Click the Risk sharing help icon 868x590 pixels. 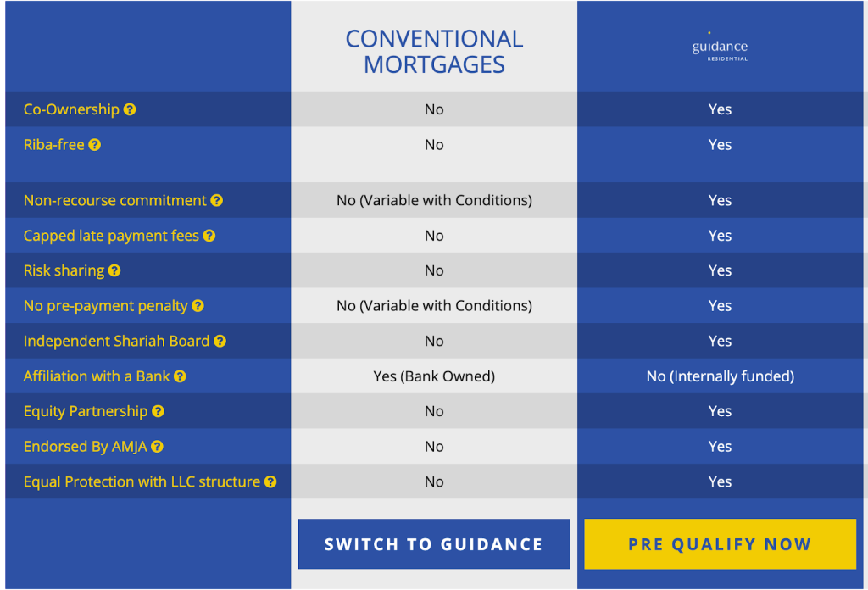(x=114, y=270)
